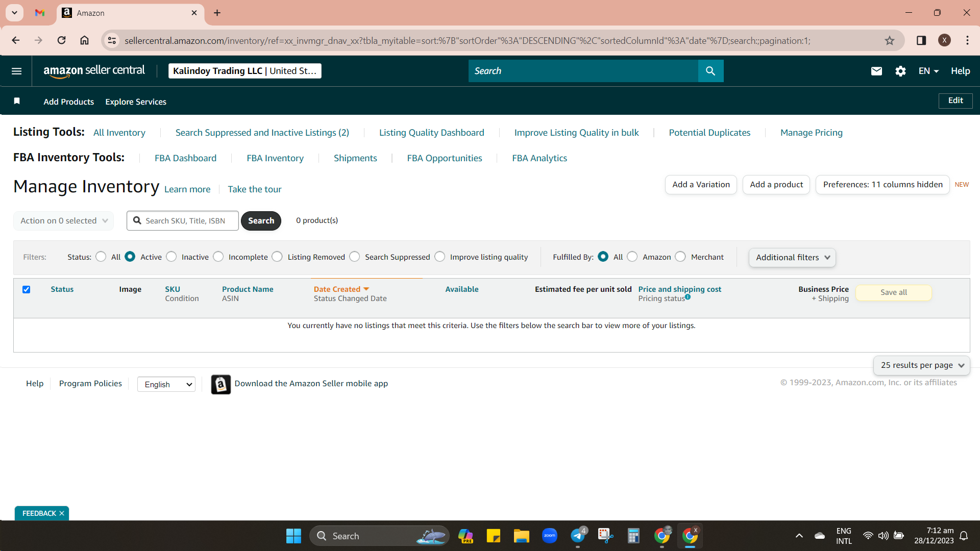This screenshot has height=551, width=980.
Task: Expand the Additional filters dropdown
Action: (x=792, y=258)
